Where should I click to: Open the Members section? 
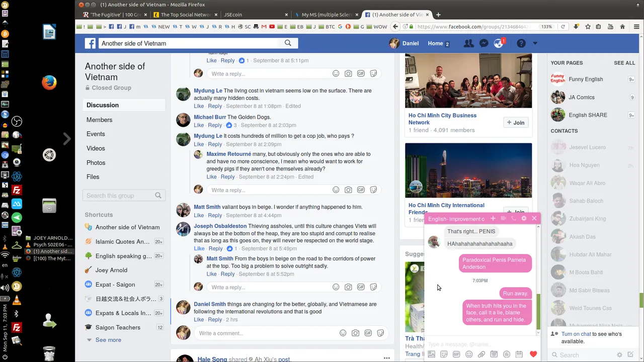pos(99,120)
